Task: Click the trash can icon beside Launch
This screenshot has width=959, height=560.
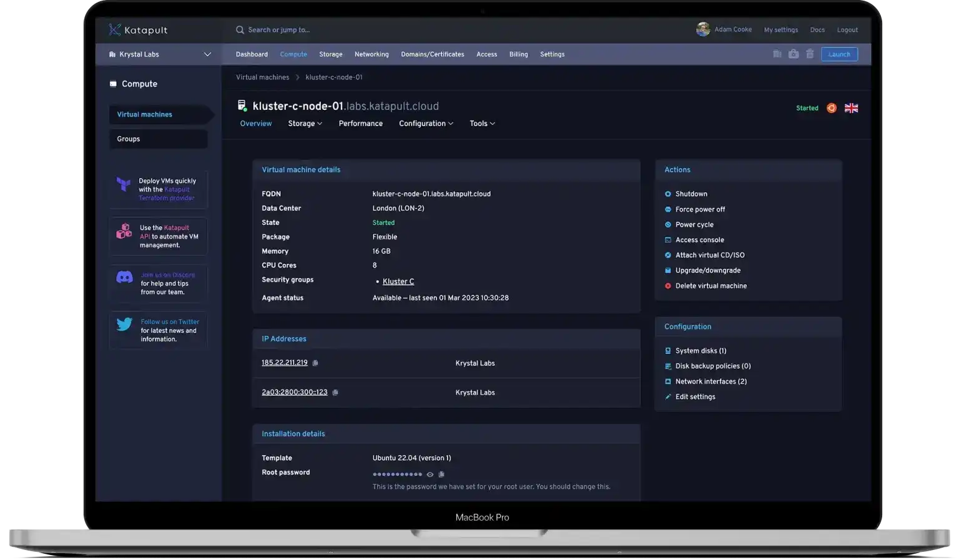Action: pos(810,54)
